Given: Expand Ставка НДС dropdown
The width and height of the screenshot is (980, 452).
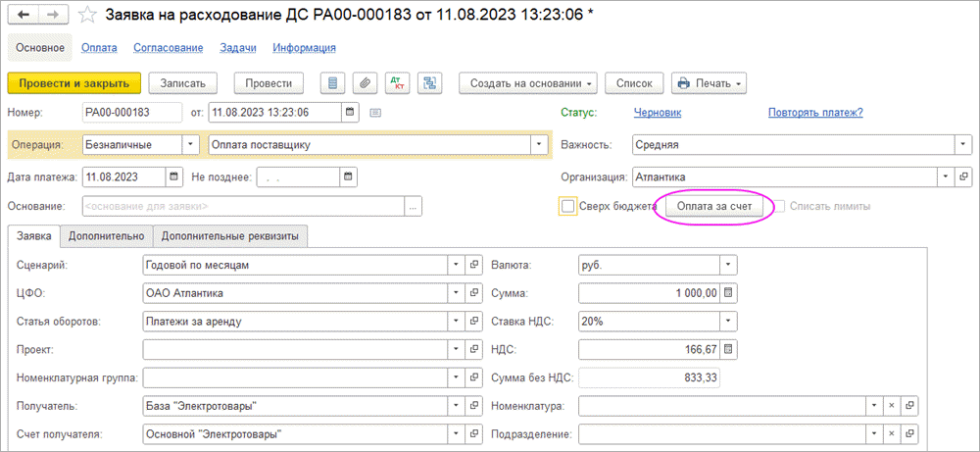Looking at the screenshot, I should [x=729, y=322].
